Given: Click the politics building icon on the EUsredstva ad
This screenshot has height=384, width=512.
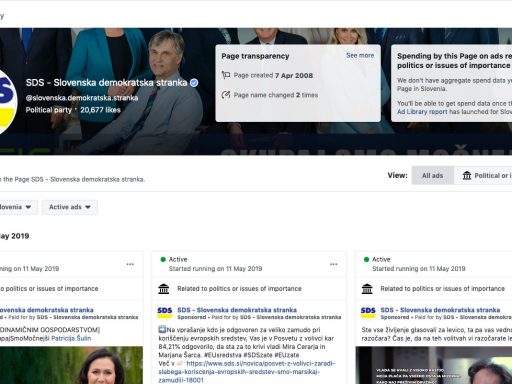Looking at the screenshot, I should click(164, 289).
